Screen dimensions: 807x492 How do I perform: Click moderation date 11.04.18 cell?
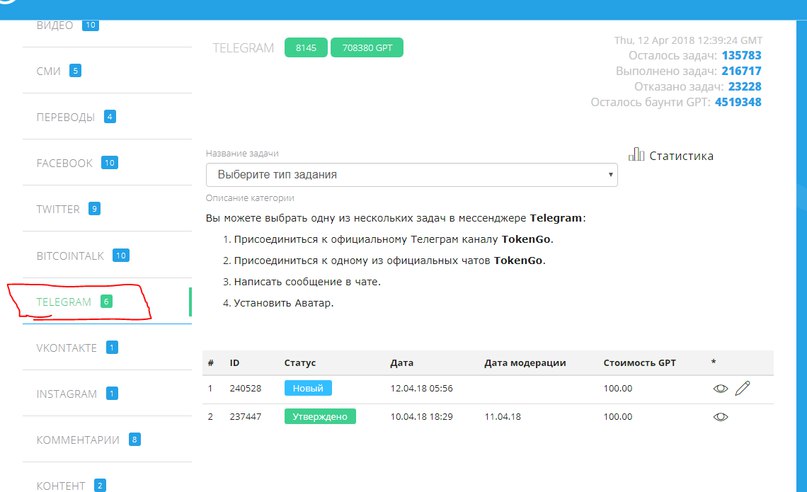click(503, 417)
